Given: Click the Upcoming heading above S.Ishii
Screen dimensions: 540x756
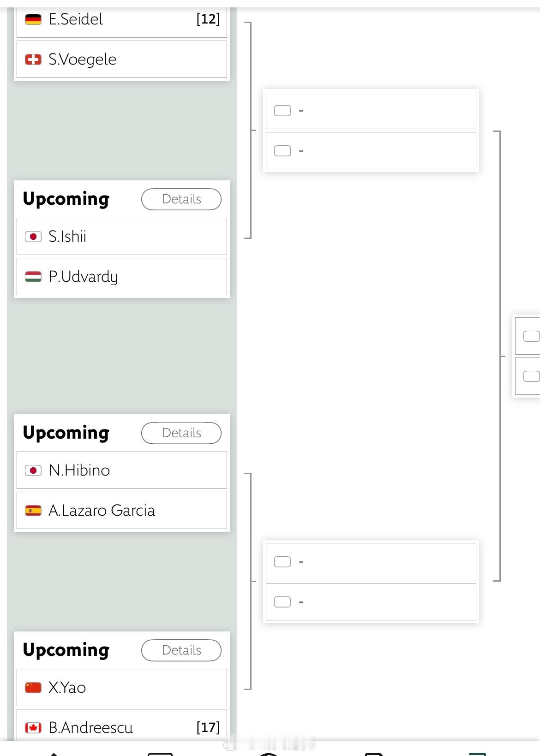Looking at the screenshot, I should pos(66,199).
